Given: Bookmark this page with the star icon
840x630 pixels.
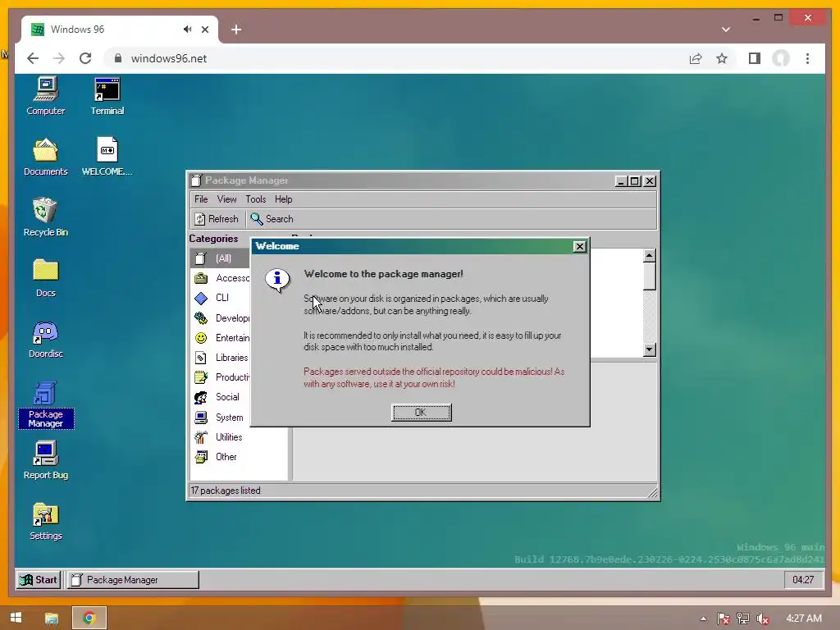Looking at the screenshot, I should (722, 58).
